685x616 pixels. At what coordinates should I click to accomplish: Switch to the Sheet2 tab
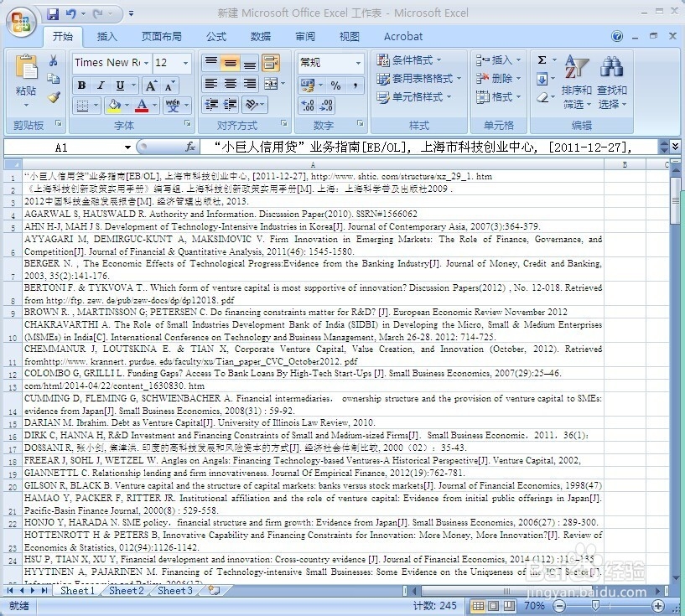click(125, 590)
